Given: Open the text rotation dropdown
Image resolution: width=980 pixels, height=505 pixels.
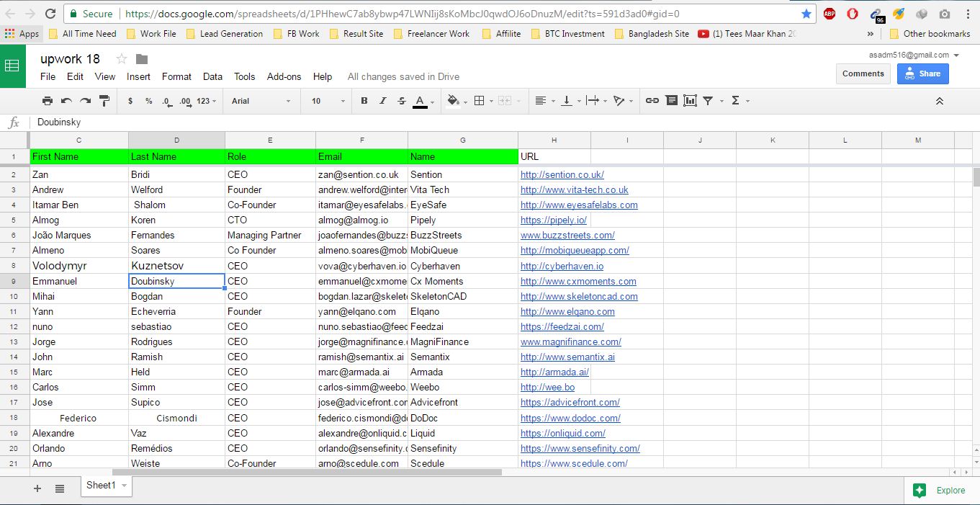Looking at the screenshot, I should point(623,101).
